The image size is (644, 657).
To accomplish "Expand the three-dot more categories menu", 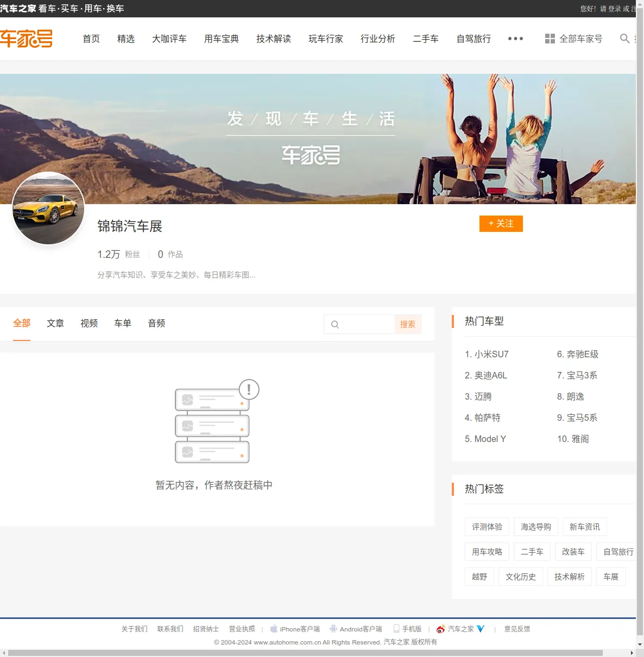I will pyautogui.click(x=515, y=39).
